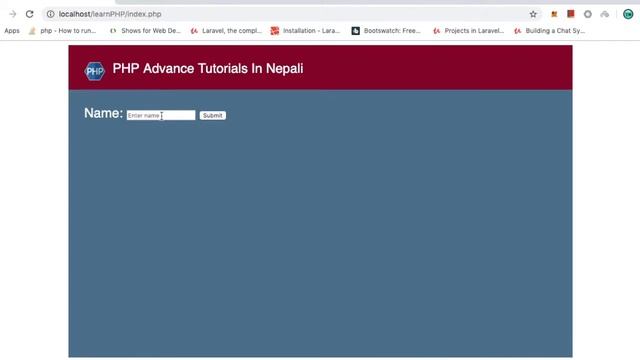This screenshot has height=360, width=640.
Task: Bookmark this page with the star icon
Action: [533, 14]
